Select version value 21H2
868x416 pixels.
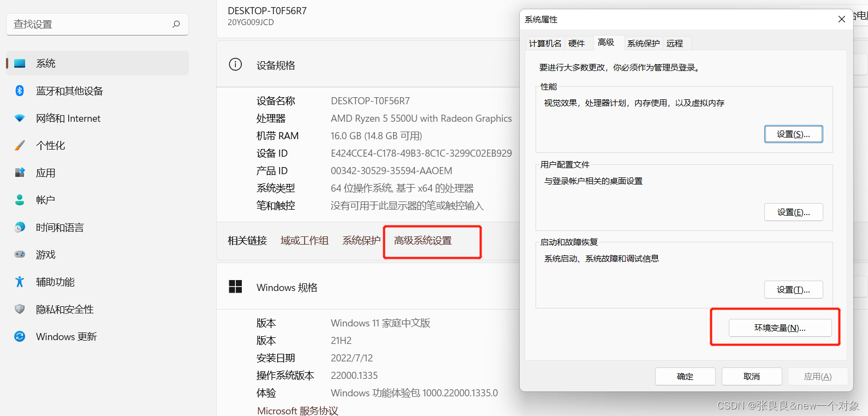pyautogui.click(x=341, y=341)
